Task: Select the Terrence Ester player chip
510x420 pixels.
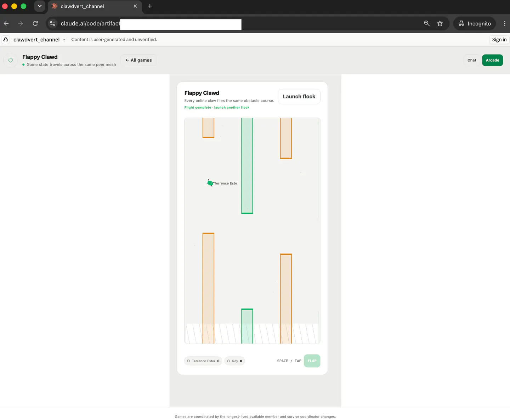Action: 203,361
